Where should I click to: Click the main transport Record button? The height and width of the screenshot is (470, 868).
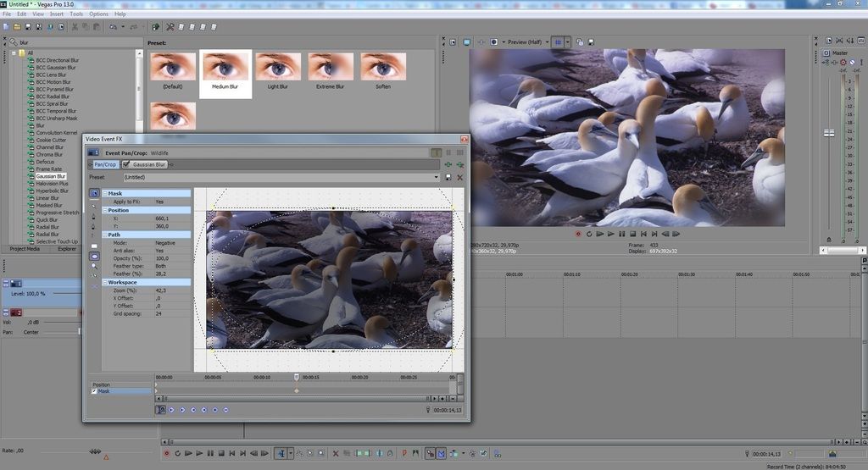tap(167, 453)
